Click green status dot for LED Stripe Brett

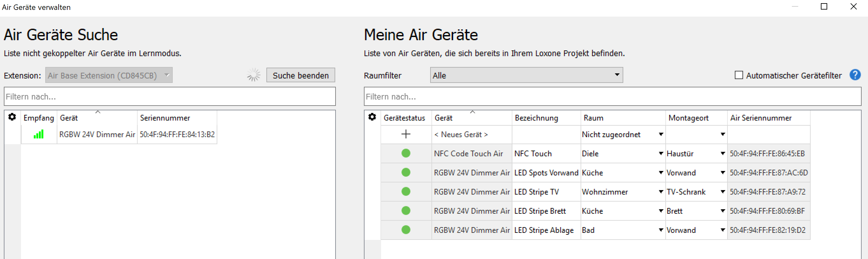click(x=406, y=211)
